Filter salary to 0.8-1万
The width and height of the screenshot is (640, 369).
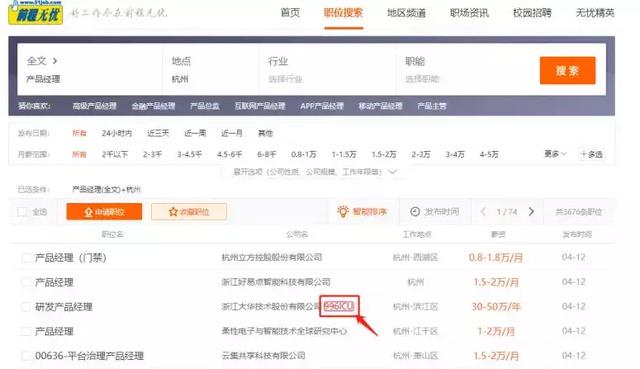tap(304, 154)
